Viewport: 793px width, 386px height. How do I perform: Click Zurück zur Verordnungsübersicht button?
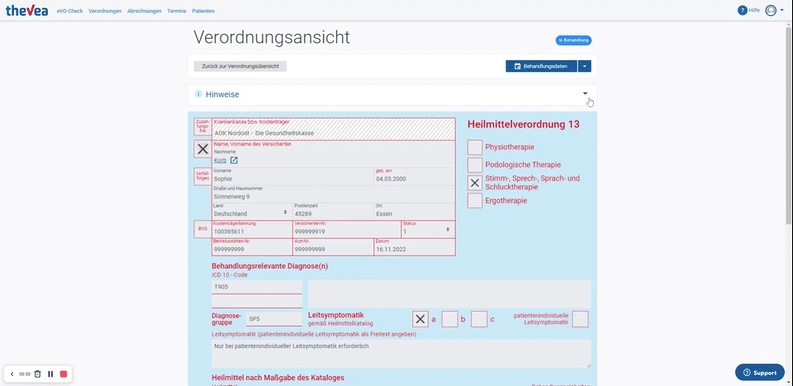[240, 66]
